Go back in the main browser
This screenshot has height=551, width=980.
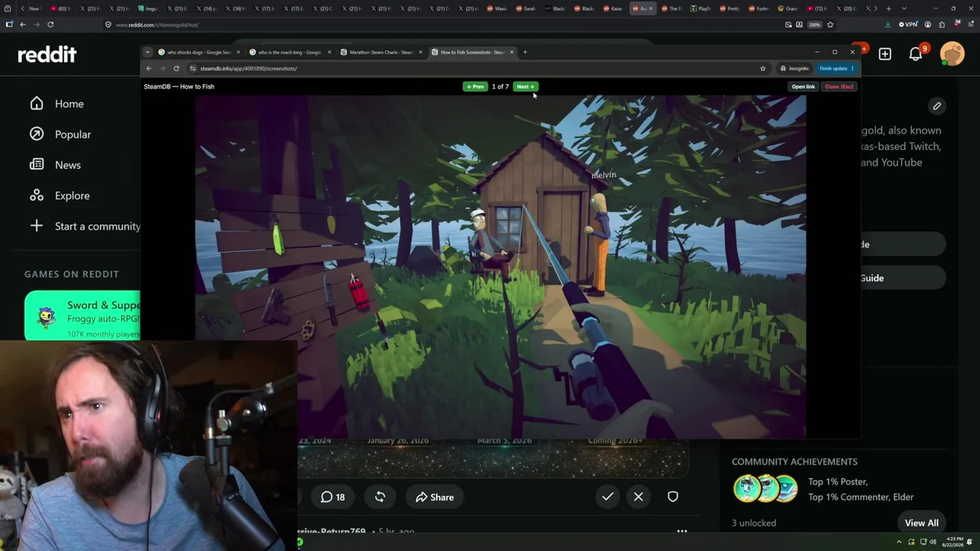coord(23,24)
